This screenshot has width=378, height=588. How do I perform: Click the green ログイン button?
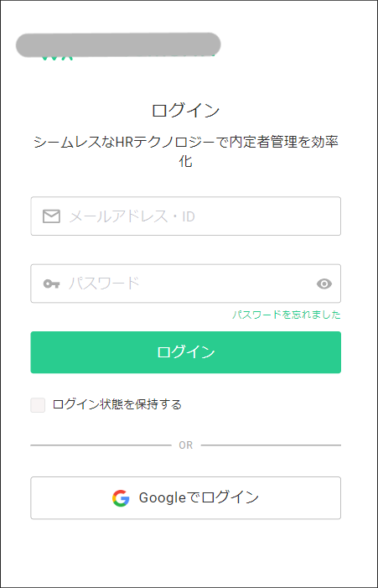pos(186,352)
